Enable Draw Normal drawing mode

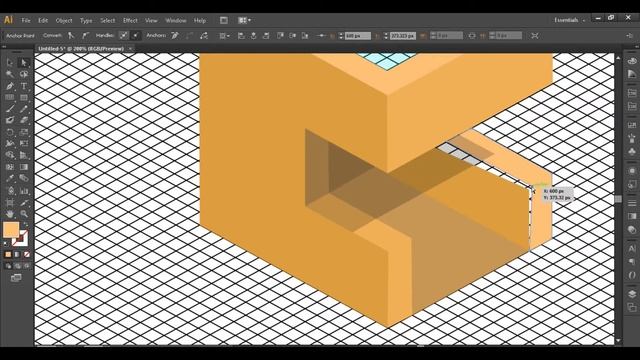coord(8,266)
